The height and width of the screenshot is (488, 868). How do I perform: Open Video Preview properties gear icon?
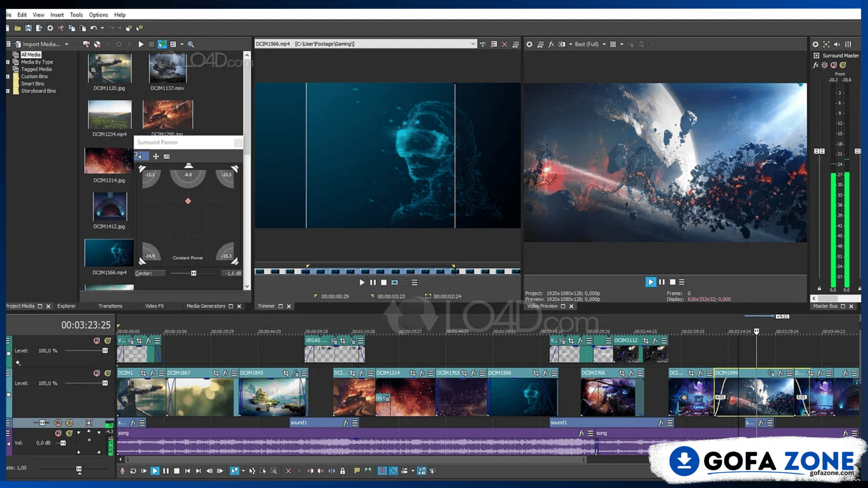[x=529, y=44]
